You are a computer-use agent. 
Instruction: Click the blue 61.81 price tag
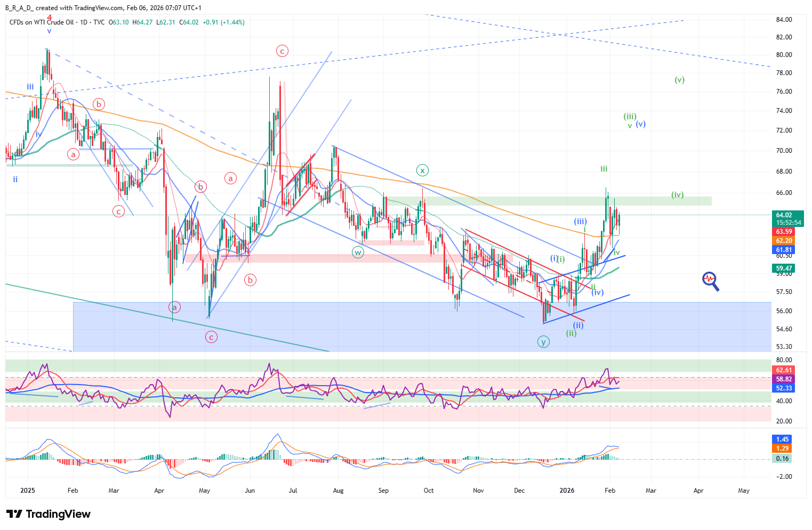click(784, 250)
